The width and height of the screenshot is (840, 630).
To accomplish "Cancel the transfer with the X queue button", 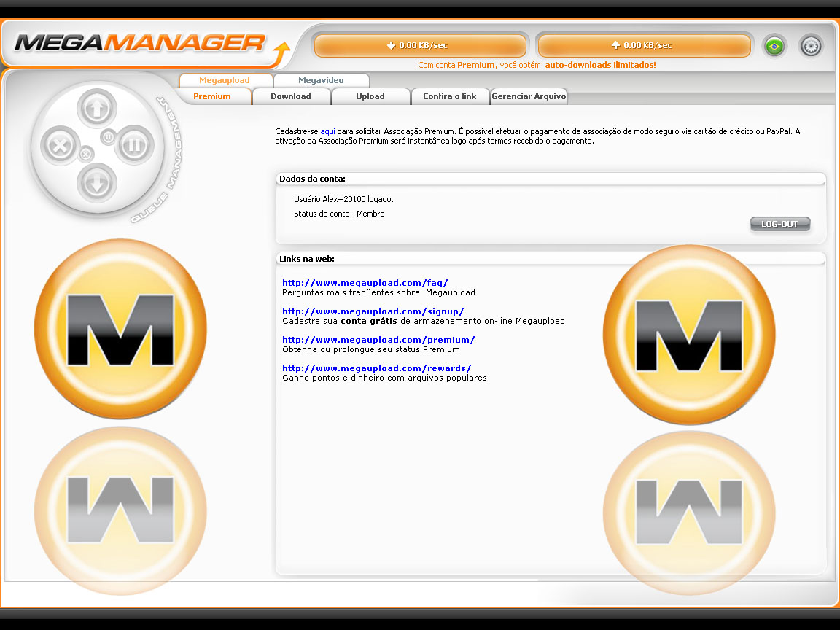I will point(60,146).
